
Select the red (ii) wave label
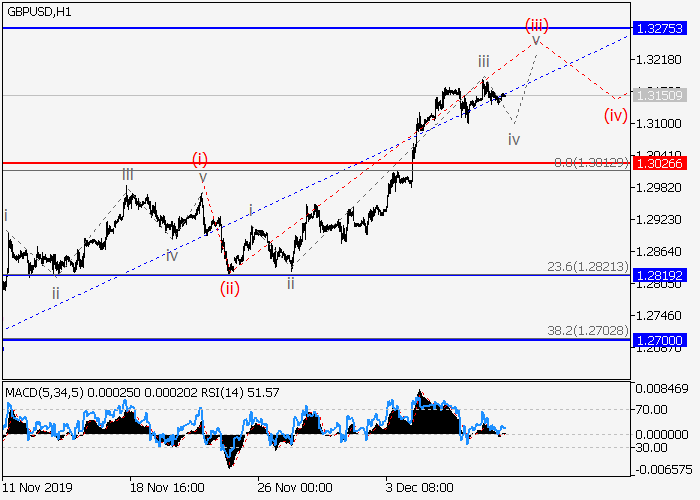coord(230,288)
